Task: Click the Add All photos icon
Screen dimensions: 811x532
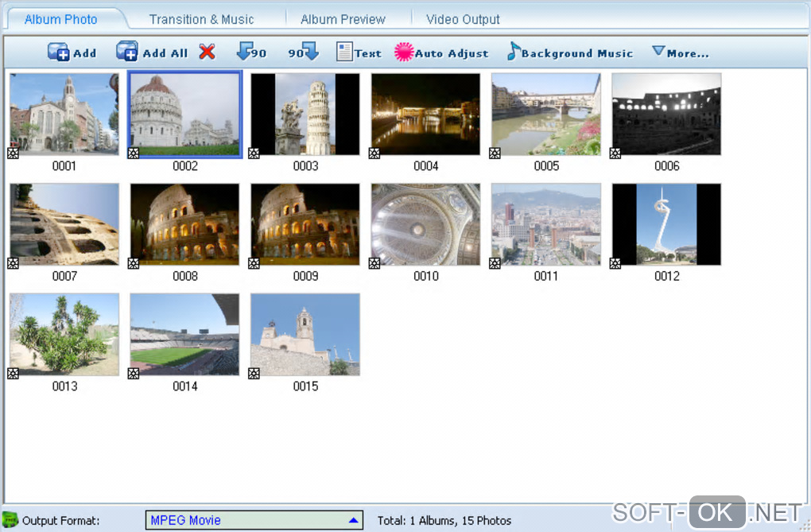Action: click(x=126, y=52)
